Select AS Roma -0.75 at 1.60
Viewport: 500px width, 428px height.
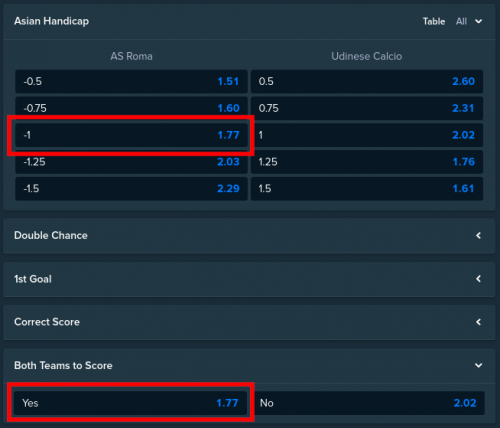tap(131, 108)
